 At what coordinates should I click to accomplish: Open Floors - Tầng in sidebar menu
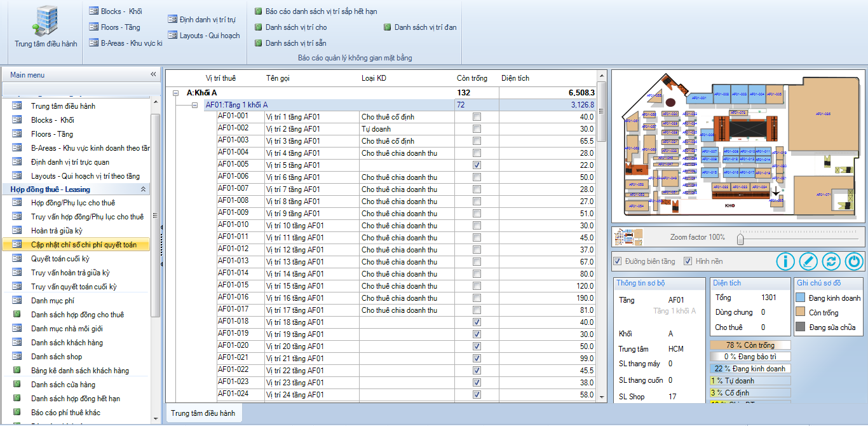pyautogui.click(x=51, y=134)
